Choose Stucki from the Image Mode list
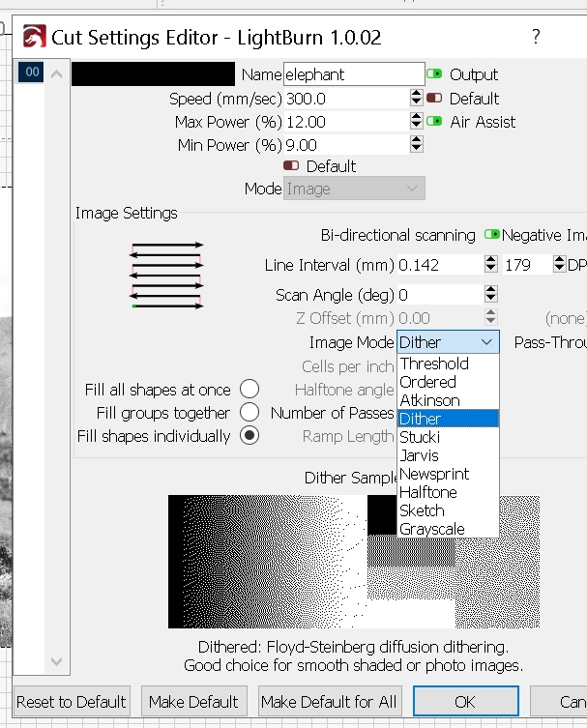 (448, 437)
